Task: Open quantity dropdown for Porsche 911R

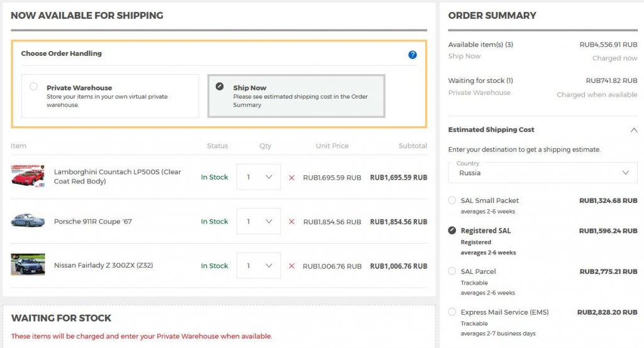Action: coord(258,222)
